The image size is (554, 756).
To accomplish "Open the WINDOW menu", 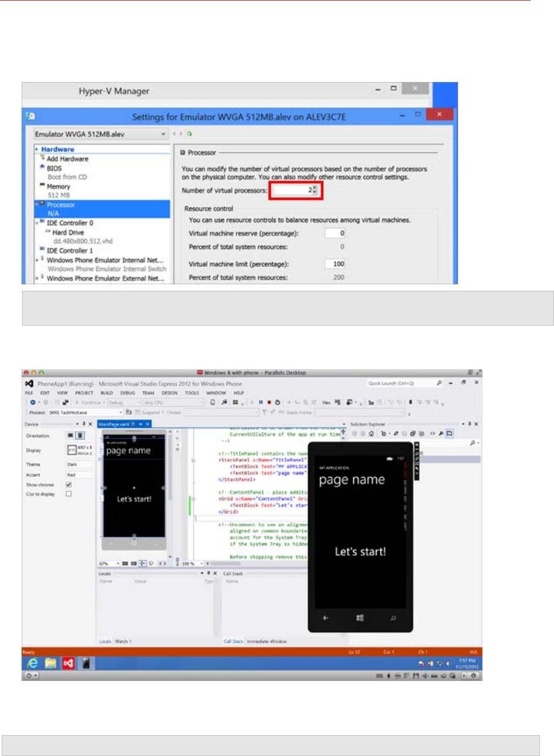I will (216, 393).
